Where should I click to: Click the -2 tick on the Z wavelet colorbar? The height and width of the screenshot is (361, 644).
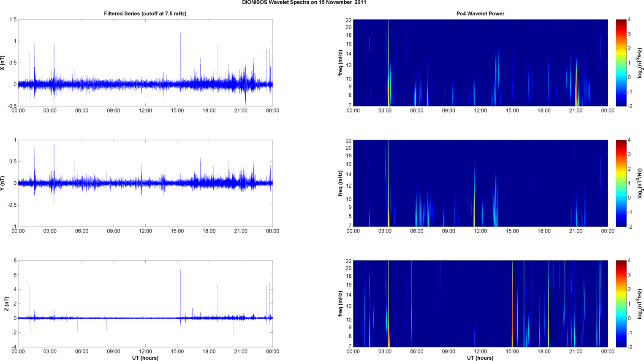[x=630, y=347]
